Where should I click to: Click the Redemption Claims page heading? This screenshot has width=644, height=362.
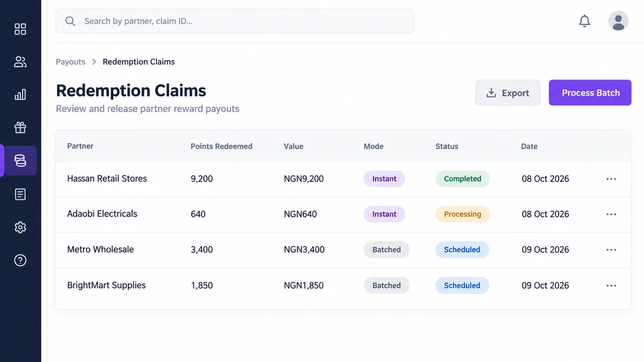(x=131, y=90)
